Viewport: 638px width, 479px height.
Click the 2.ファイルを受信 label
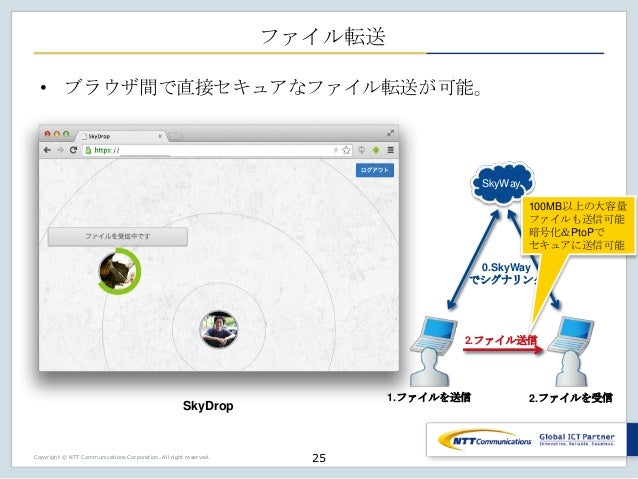click(570, 398)
